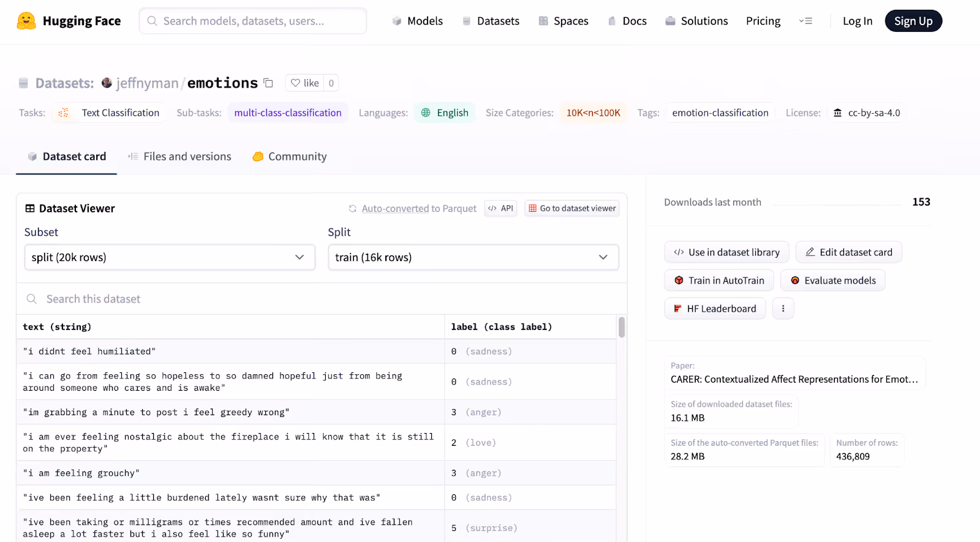
Task: Expand the Split dropdown showing train
Action: point(473,257)
